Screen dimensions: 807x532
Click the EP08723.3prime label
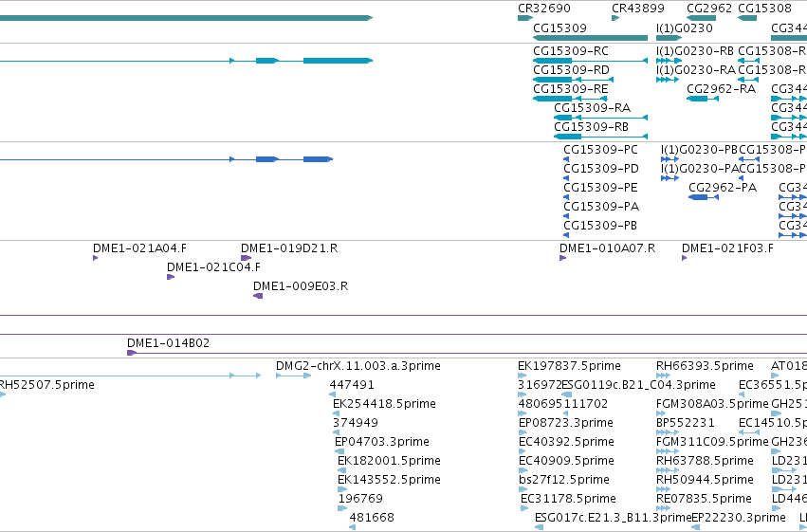566,423
